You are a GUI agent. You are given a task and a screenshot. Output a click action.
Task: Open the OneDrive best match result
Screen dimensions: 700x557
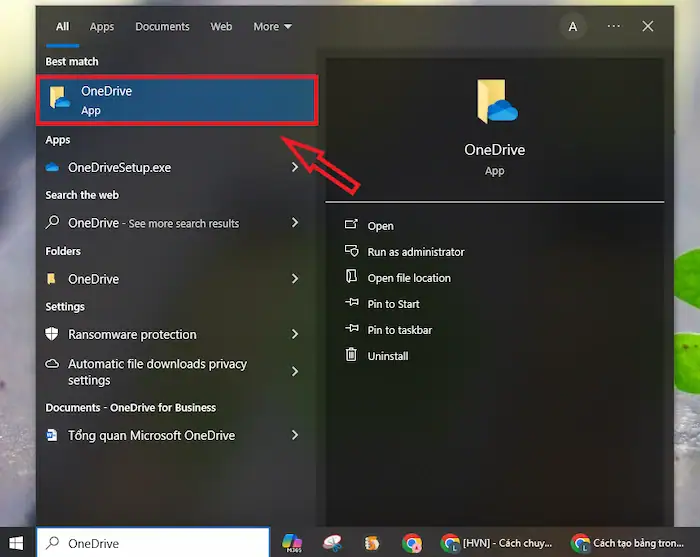point(176,100)
